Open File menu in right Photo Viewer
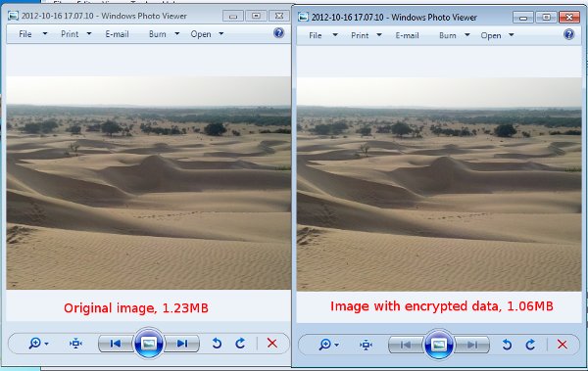Image resolution: width=588 pixels, height=371 pixels. click(x=316, y=35)
